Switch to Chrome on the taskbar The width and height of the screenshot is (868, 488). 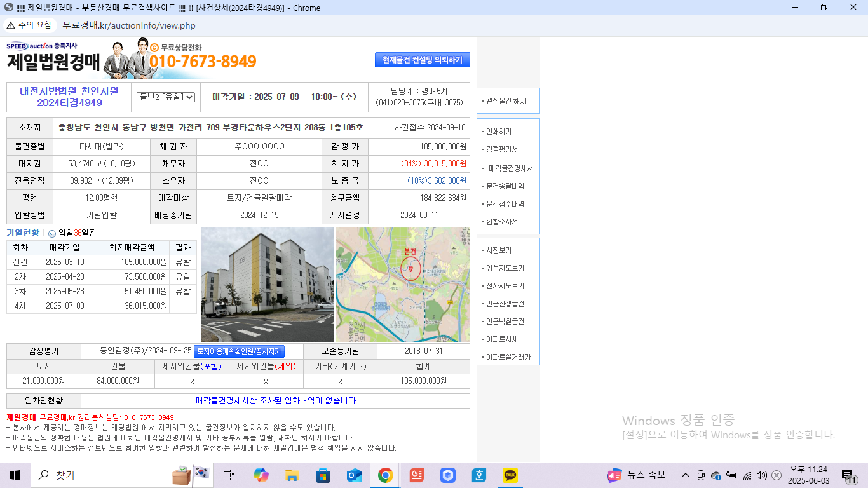[x=385, y=475]
